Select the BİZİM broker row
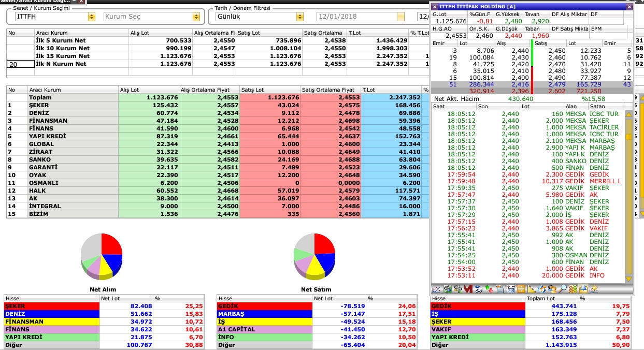 218,214
